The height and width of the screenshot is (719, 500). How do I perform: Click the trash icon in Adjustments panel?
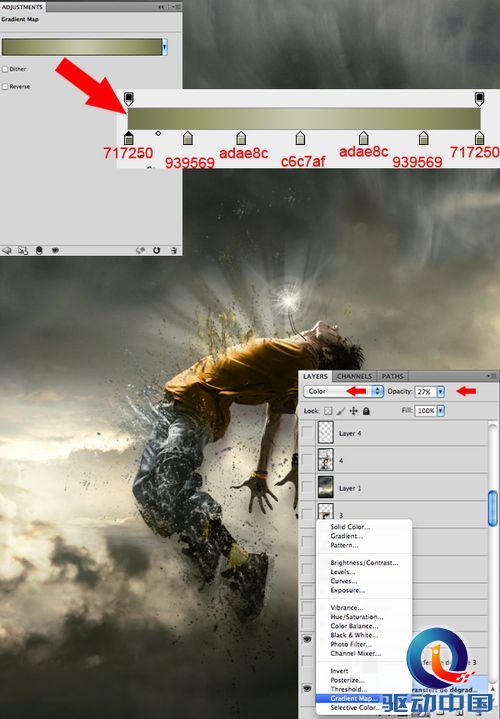point(174,250)
